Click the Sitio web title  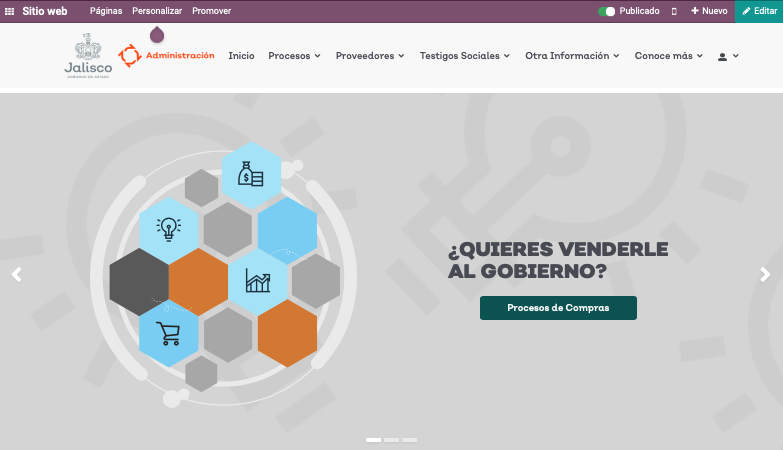pos(44,11)
